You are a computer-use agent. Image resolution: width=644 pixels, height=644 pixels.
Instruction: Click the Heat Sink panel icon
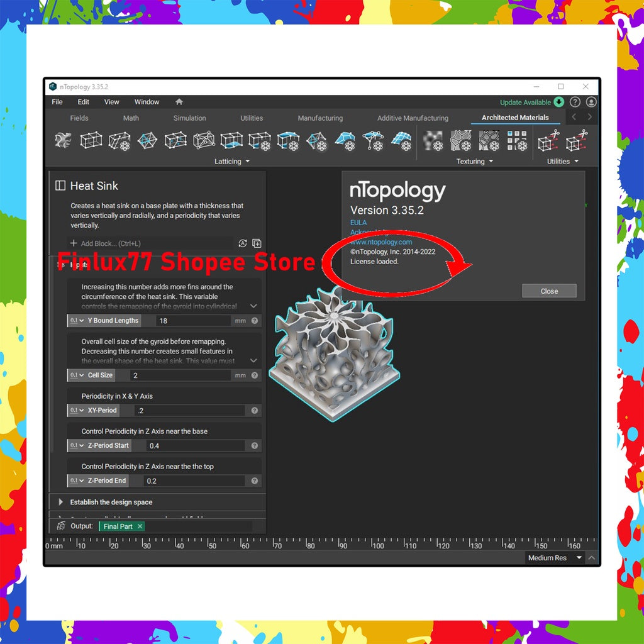[60, 186]
